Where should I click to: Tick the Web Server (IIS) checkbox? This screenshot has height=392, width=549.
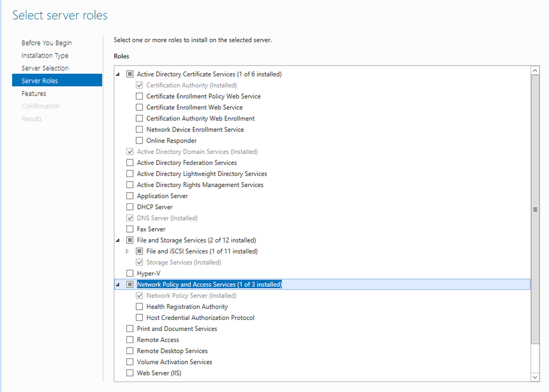coord(130,373)
